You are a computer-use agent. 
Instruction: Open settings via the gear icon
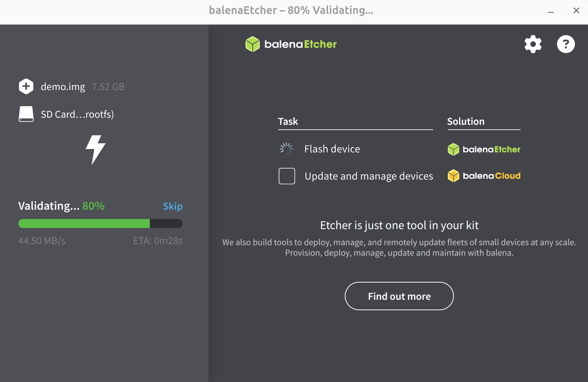[x=533, y=44]
